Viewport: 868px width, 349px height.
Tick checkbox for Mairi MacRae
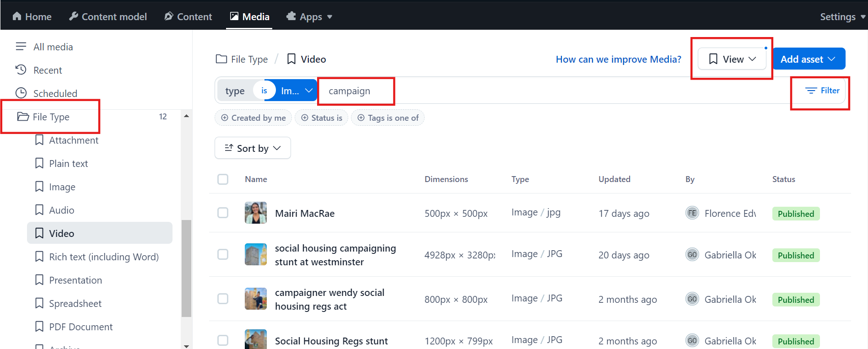[223, 213]
